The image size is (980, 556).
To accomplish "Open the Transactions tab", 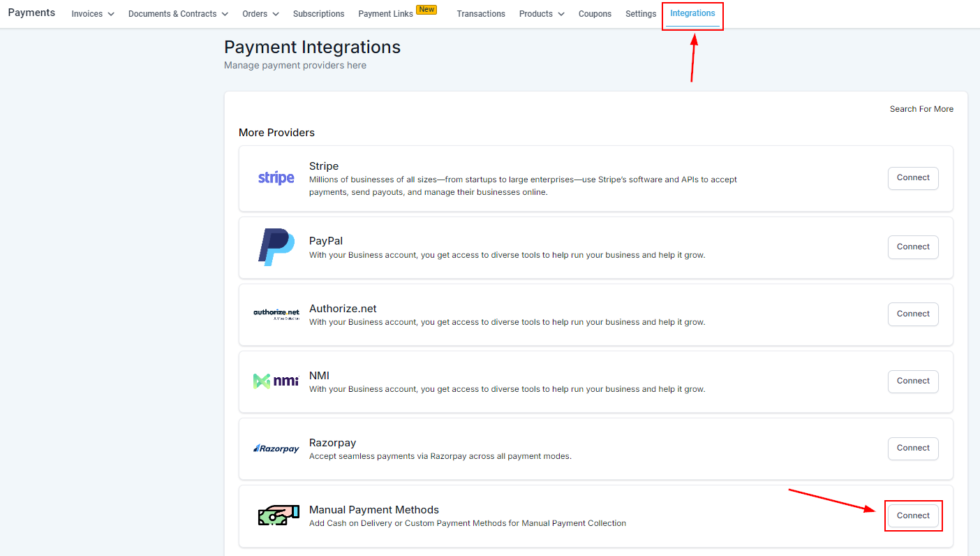I will click(x=481, y=14).
